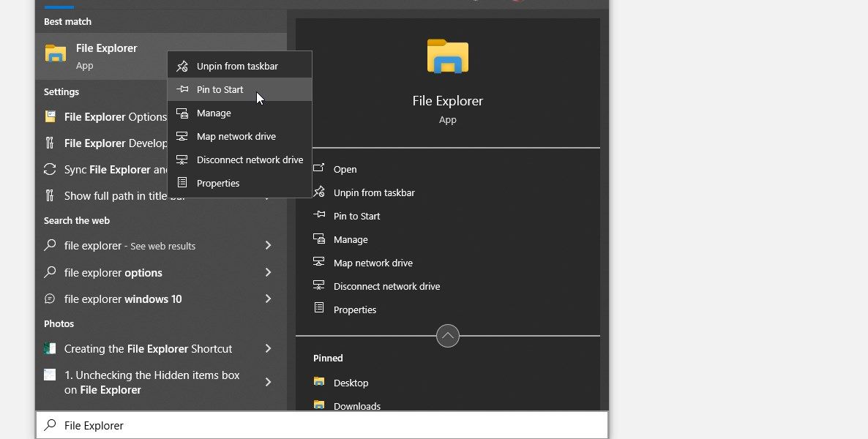Screen dimensions: 868x439
Task: Click the web search icon beside file explorer options
Action: coord(50,272)
